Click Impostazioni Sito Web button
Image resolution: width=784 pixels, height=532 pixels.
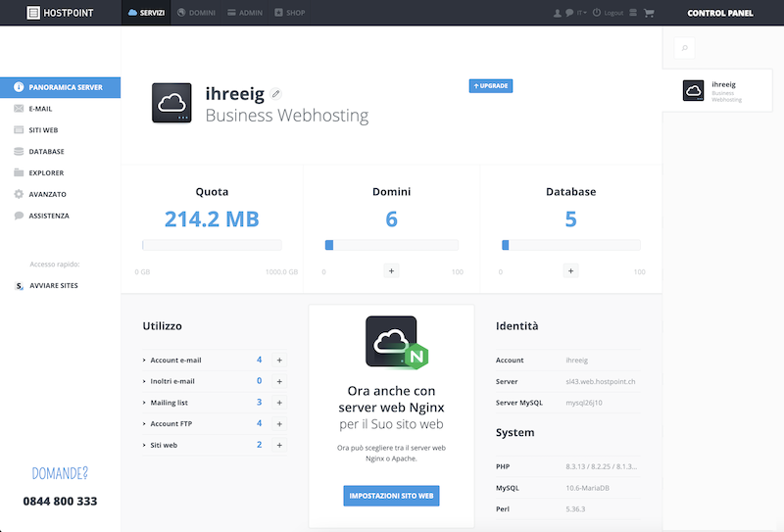click(391, 496)
